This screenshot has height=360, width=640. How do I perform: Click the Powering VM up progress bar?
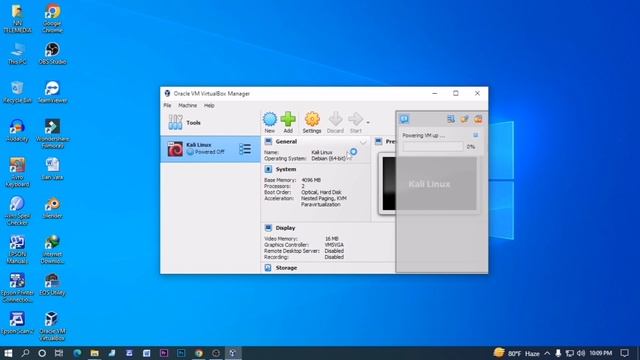pyautogui.click(x=433, y=147)
